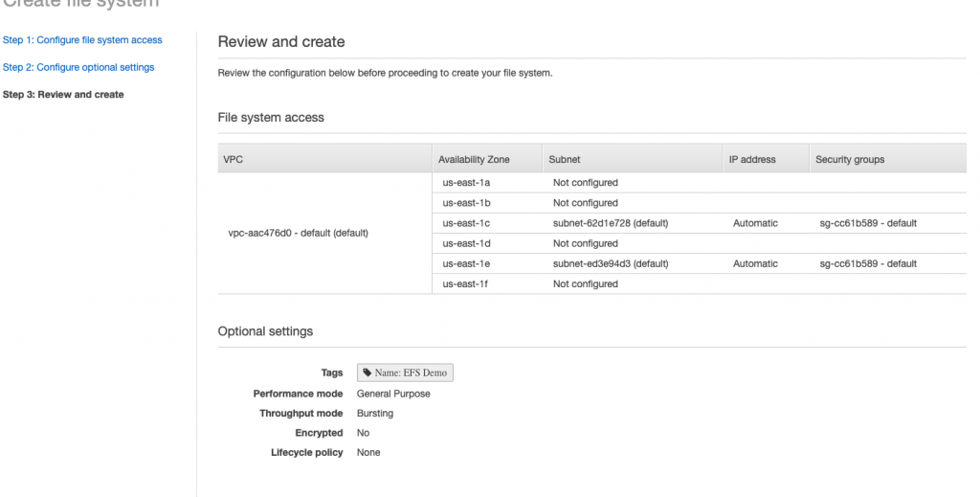Open Step 1: Configure file system access

[x=82, y=40]
